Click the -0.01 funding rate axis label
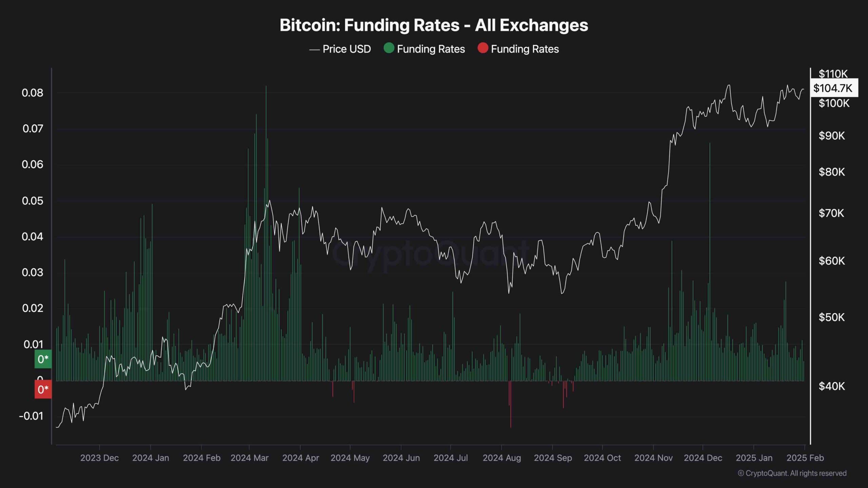The image size is (868, 488). click(x=31, y=416)
